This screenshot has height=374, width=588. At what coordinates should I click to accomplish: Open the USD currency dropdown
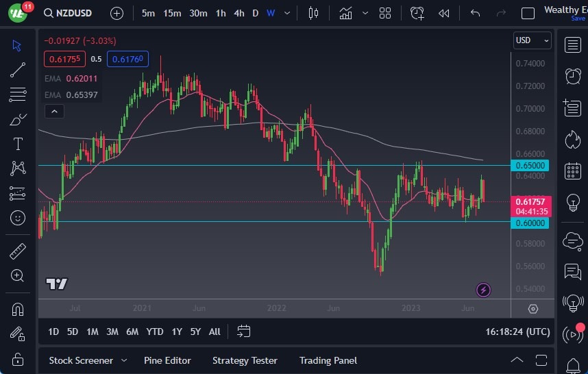pos(532,40)
